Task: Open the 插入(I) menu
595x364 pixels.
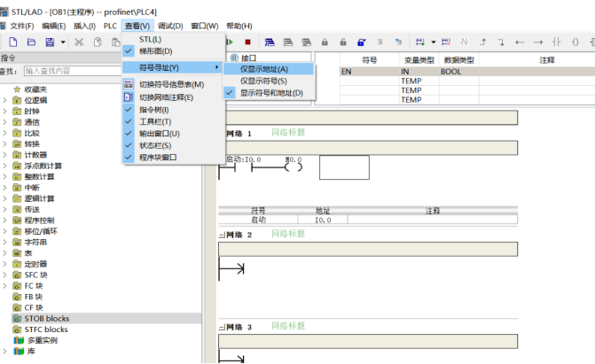Action: [84, 26]
